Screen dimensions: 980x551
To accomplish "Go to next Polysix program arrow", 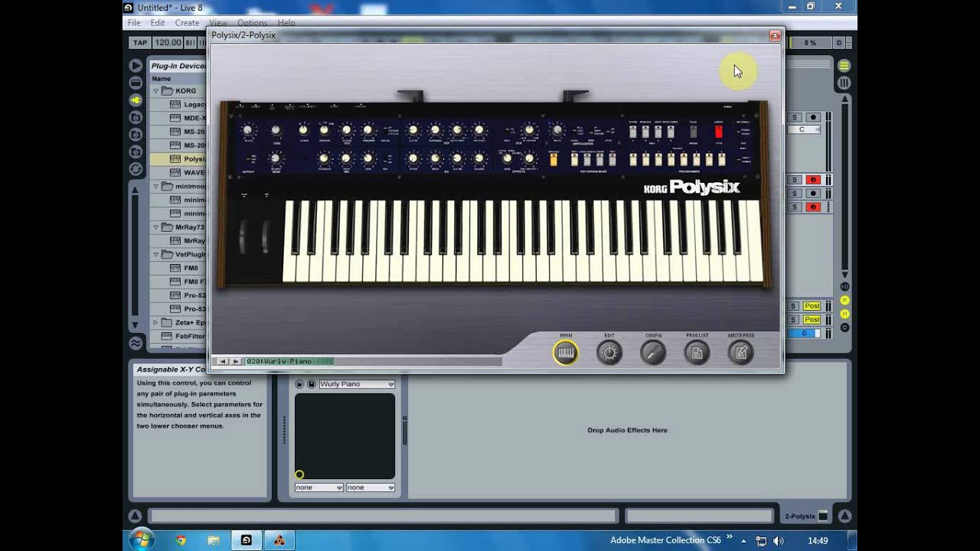I will pyautogui.click(x=236, y=361).
